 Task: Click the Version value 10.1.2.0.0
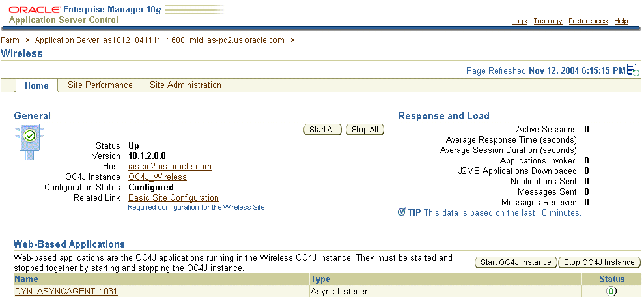pyautogui.click(x=147, y=156)
